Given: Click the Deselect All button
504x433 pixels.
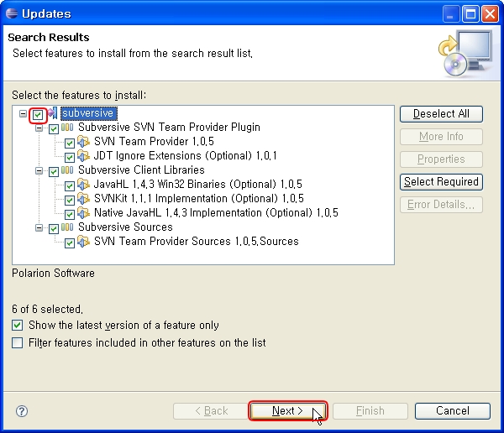Looking at the screenshot, I should [x=441, y=114].
